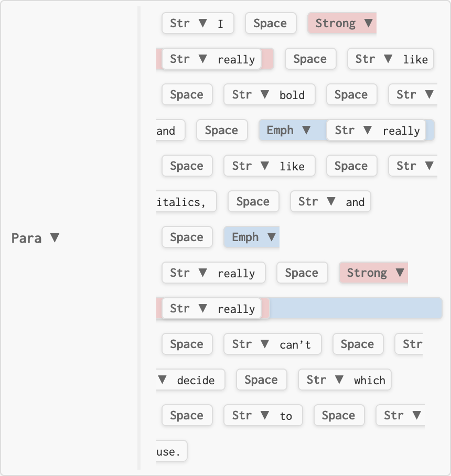Click triangle on Str 'can't' node
Screen dimensions: 451x476
tap(265, 344)
